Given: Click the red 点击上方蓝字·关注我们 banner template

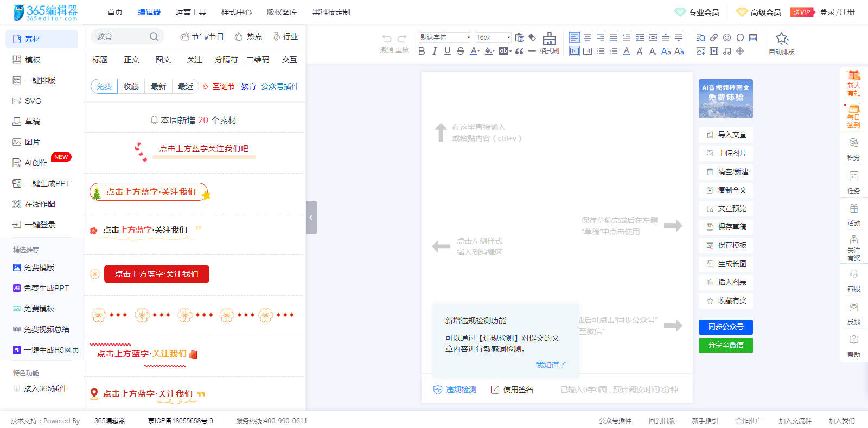Looking at the screenshot, I should coord(156,274).
